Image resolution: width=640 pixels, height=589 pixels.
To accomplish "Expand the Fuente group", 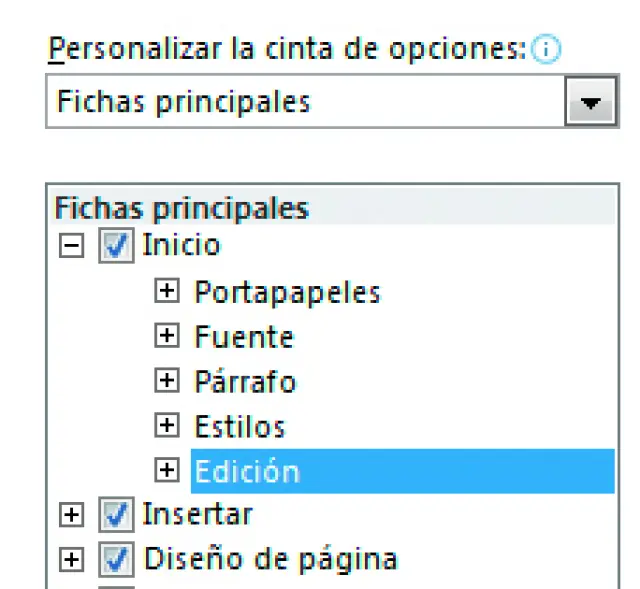I will coord(168,337).
